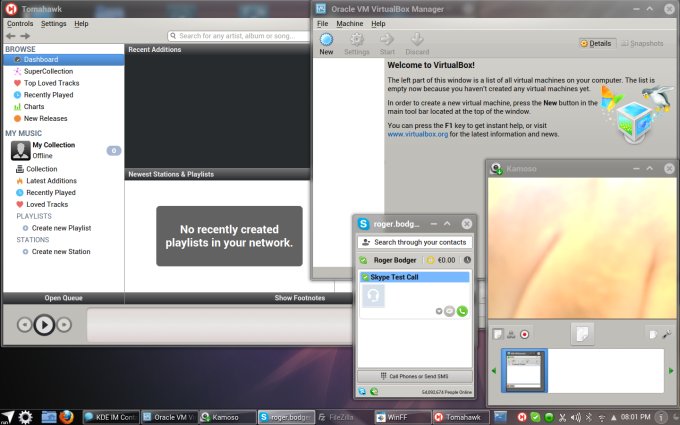Click the Skype Test Call contact avatar
This screenshot has width=680, height=425.
coord(373,296)
